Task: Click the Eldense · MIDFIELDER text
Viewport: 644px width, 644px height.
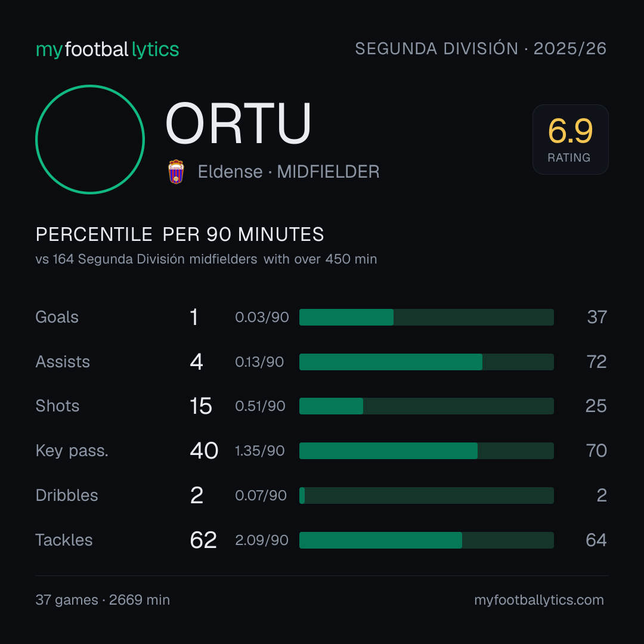Action: [289, 172]
